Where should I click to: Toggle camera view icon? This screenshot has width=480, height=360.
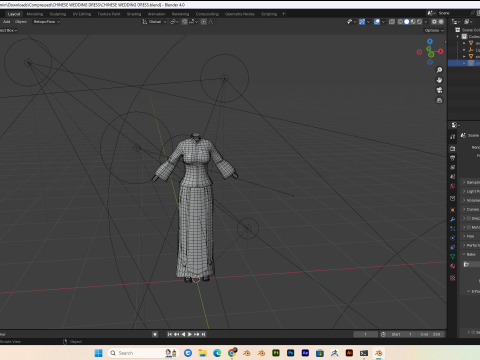tap(439, 90)
